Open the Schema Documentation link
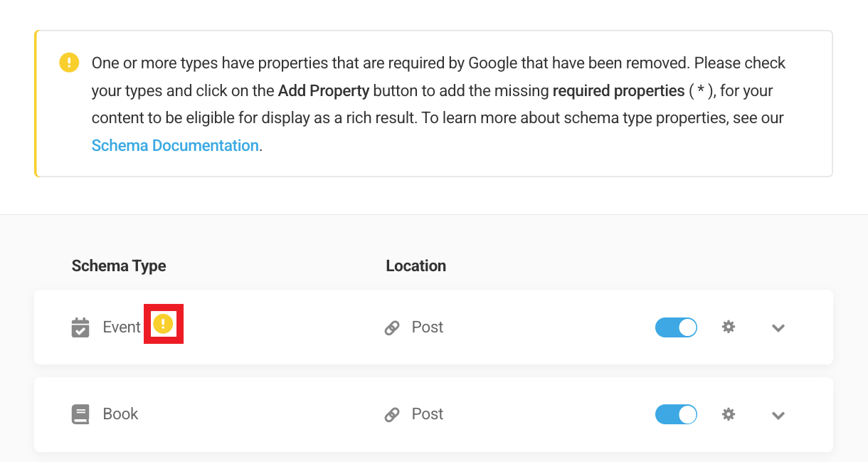The image size is (868, 462). pos(175,145)
